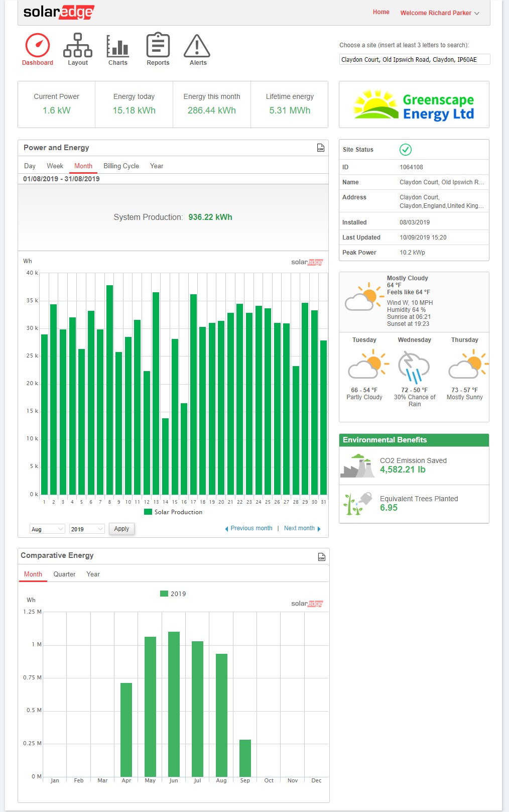This screenshot has width=509, height=812.
Task: Click the site search input field
Action: [415, 59]
